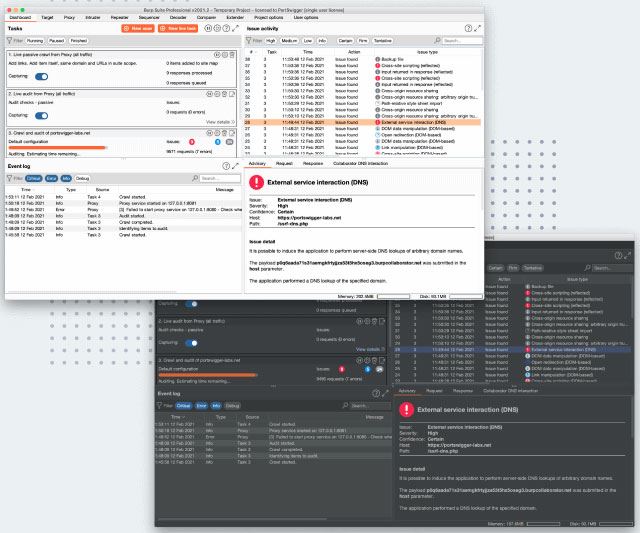Click View details link of task 2
Screen dimensions: 640x533
pos(220,122)
